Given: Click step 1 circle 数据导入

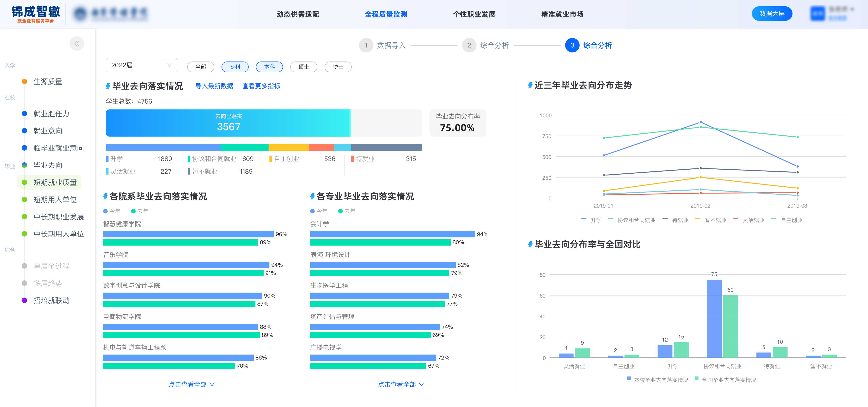Looking at the screenshot, I should click(366, 45).
